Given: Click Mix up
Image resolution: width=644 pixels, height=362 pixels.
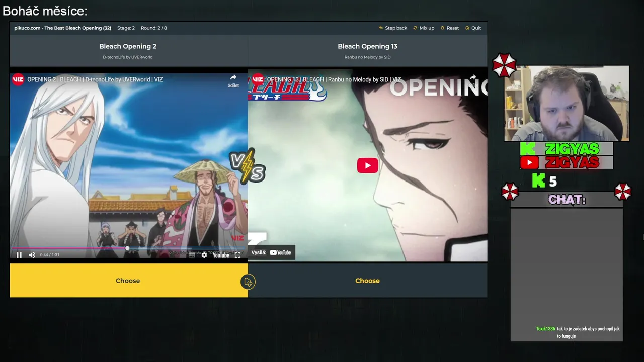Looking at the screenshot, I should click(424, 28).
